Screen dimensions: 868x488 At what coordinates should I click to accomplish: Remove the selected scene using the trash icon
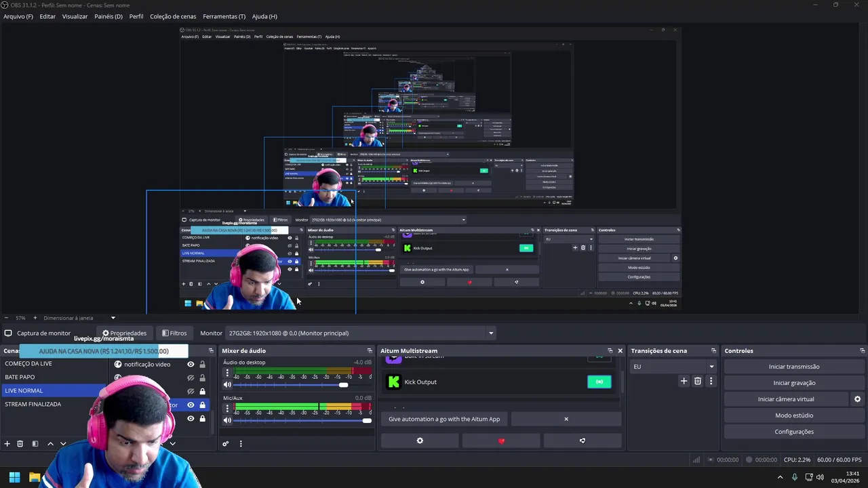(x=20, y=444)
